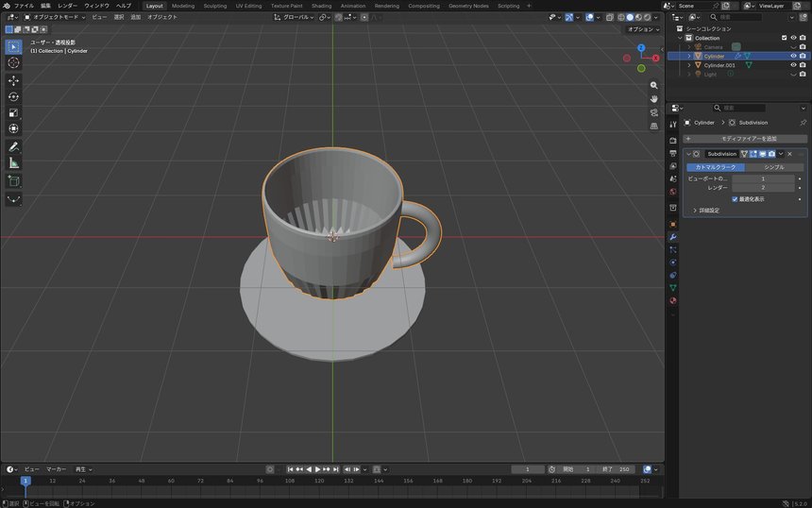Click the Add Modifier button
The height and width of the screenshot is (508, 812).
(x=745, y=139)
